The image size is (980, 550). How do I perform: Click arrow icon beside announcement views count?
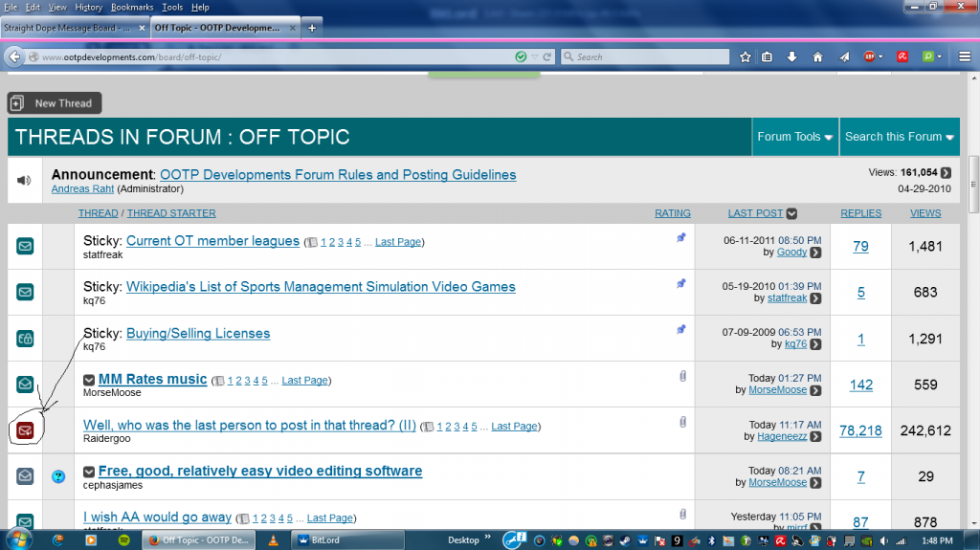point(947,172)
